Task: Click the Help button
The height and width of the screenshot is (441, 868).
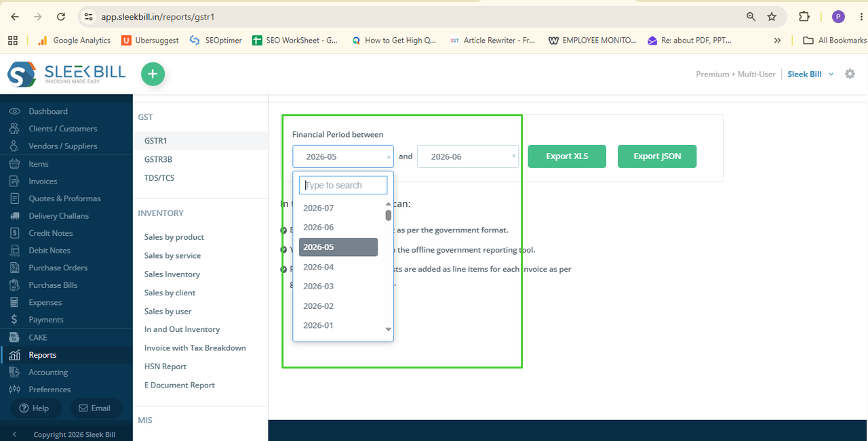Action: (35, 408)
